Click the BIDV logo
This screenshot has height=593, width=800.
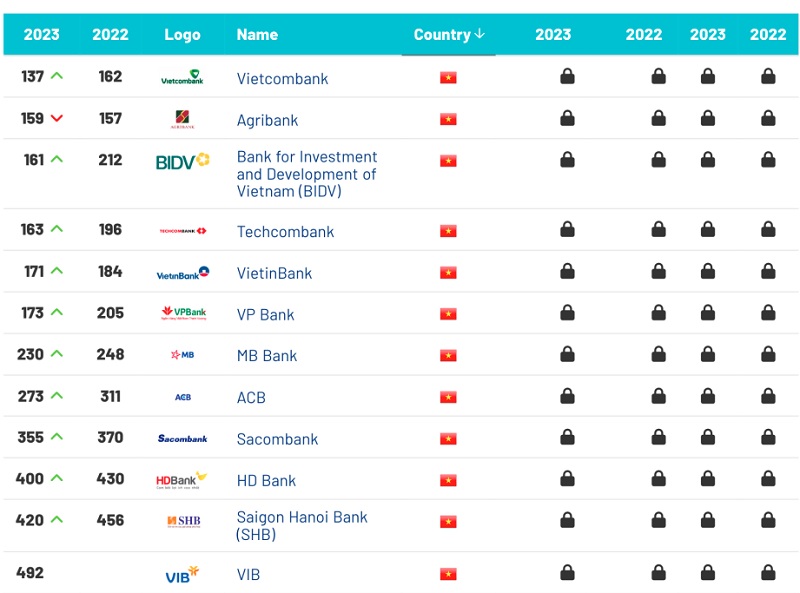pyautogui.click(x=183, y=161)
